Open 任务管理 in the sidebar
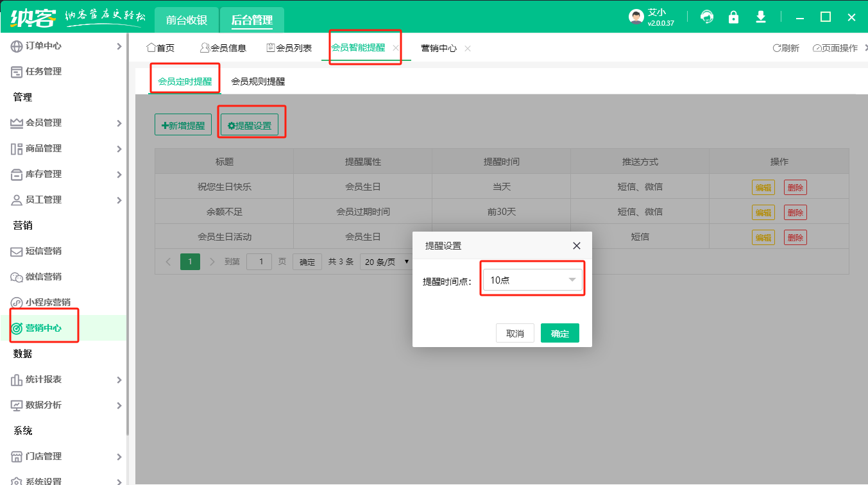868x485 pixels. tap(44, 71)
